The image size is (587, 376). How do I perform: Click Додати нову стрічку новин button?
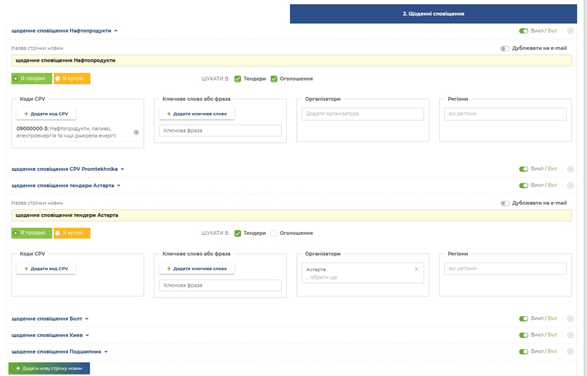(x=49, y=369)
